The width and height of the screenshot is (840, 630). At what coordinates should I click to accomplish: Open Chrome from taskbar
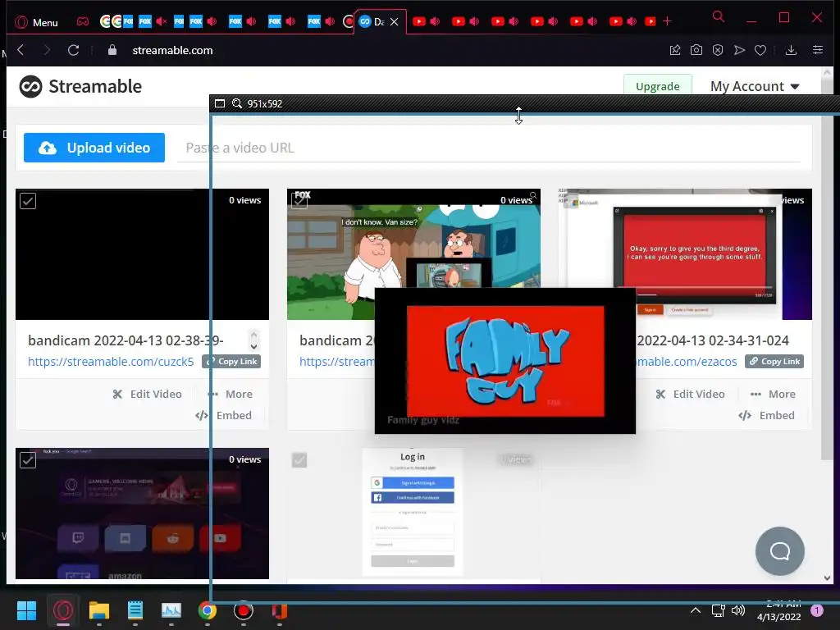[208, 610]
